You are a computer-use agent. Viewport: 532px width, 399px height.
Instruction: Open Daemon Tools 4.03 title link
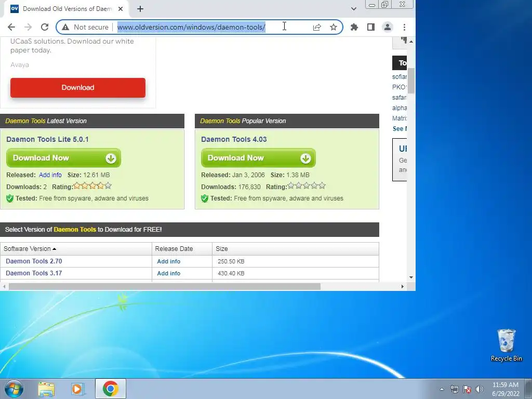[234, 139]
